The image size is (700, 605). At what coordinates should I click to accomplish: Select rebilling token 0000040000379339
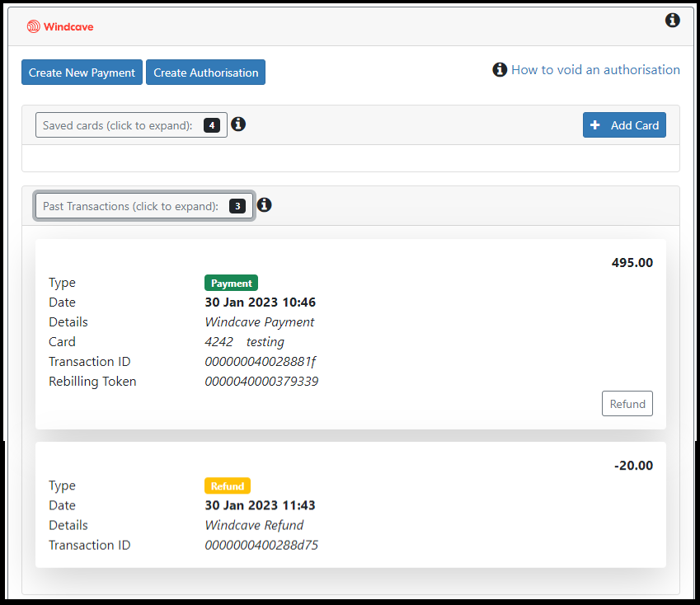pos(261,382)
